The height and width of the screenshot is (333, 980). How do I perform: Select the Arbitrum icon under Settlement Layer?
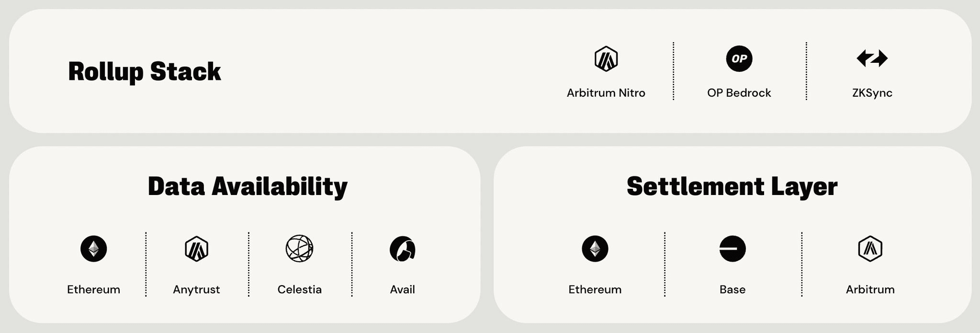point(870,249)
